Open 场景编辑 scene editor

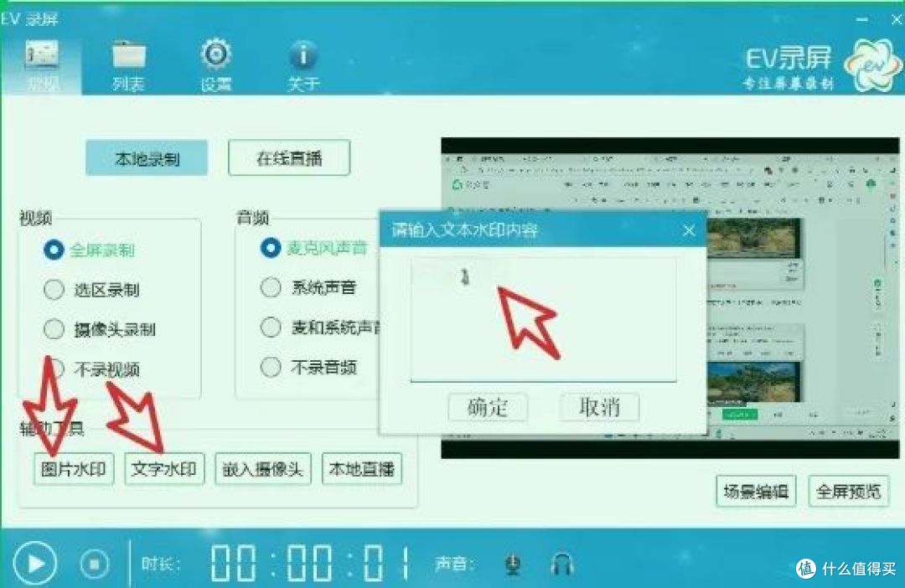756,491
